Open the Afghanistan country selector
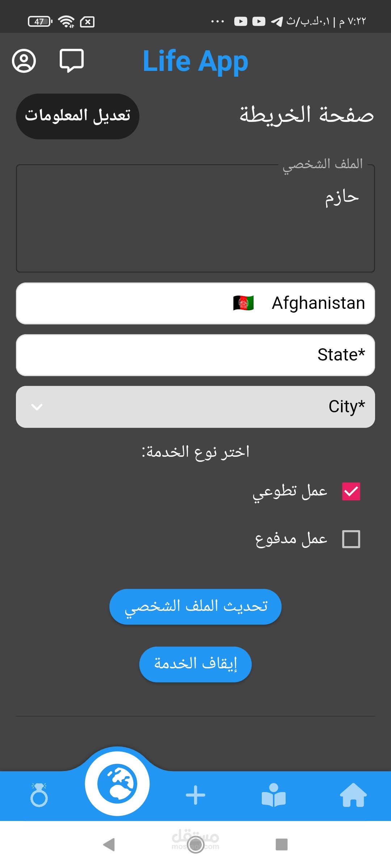Screen dimensions: 391x868 195,303
